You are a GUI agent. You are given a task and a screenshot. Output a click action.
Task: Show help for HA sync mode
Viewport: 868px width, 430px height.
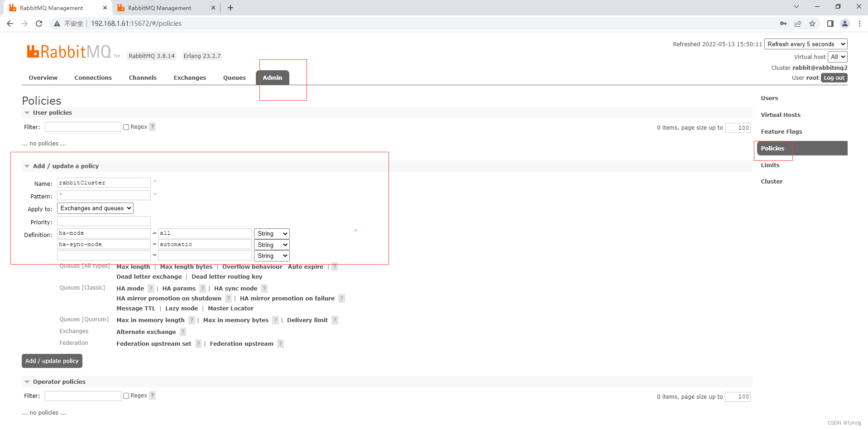pyautogui.click(x=264, y=288)
